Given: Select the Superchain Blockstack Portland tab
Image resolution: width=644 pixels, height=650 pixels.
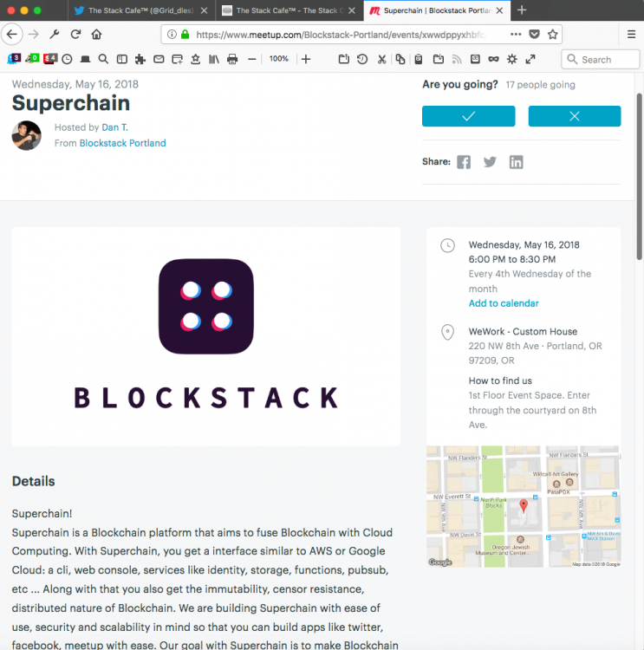Looking at the screenshot, I should [437, 10].
